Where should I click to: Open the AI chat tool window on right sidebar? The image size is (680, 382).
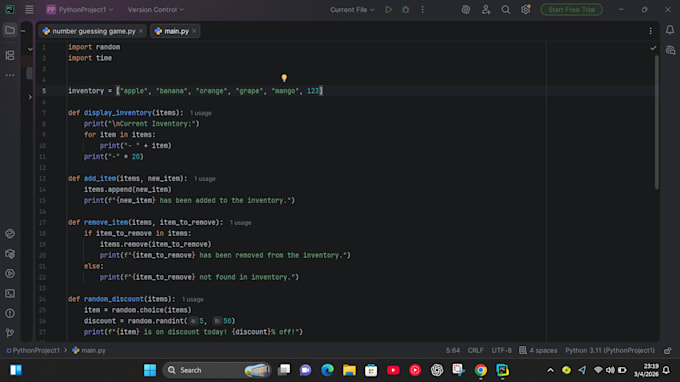pyautogui.click(x=670, y=50)
